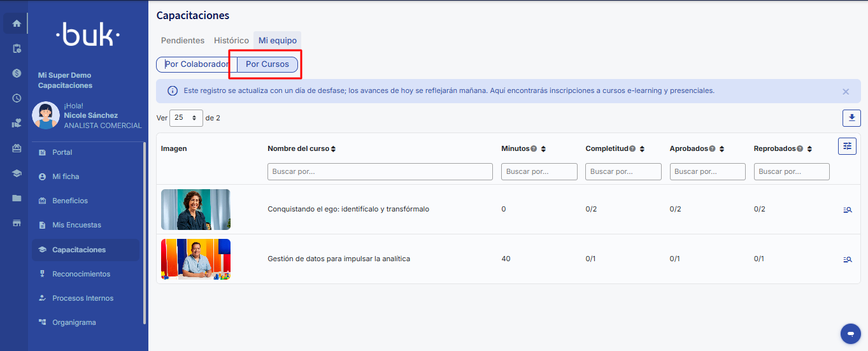Switch to Pendientes tab
The height and width of the screenshot is (351, 868).
pyautogui.click(x=183, y=40)
